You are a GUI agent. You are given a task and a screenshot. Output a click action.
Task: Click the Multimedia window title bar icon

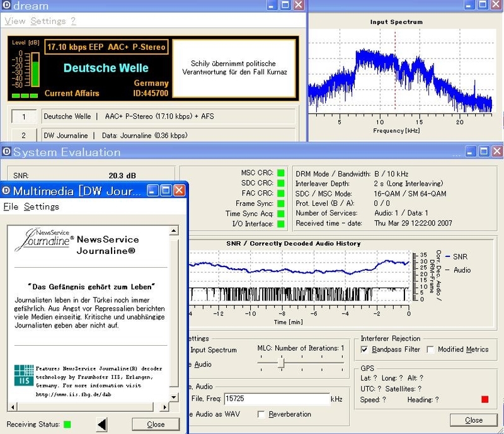(6, 190)
